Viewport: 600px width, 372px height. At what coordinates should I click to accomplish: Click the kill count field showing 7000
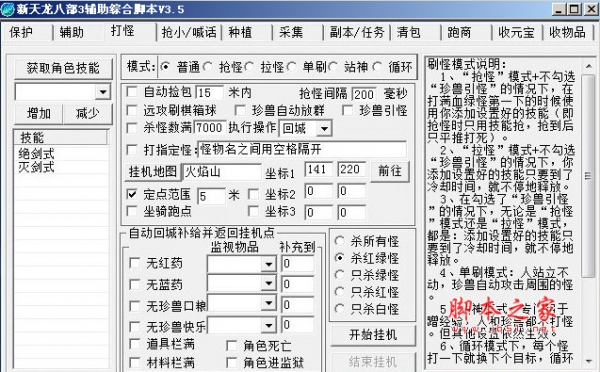tap(209, 127)
